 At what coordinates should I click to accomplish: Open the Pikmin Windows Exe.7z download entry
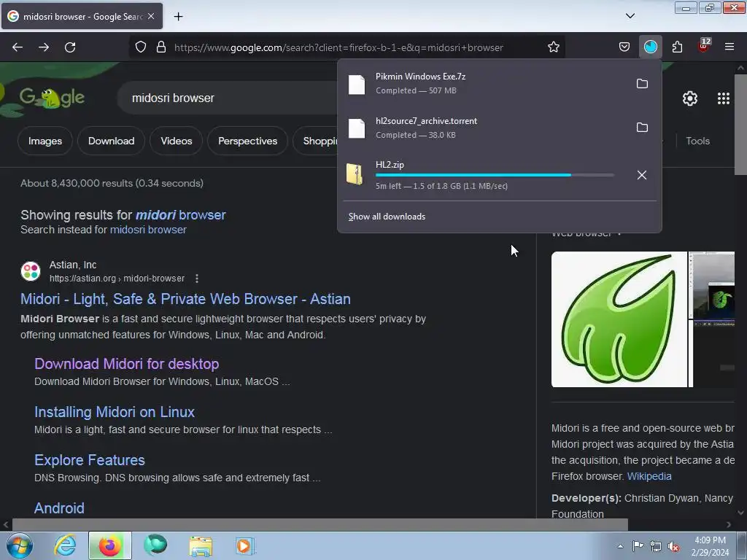[x=485, y=84]
